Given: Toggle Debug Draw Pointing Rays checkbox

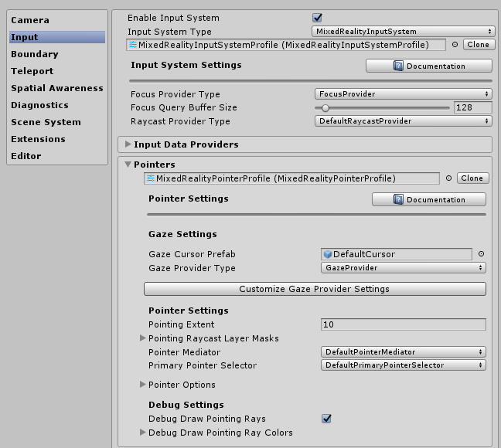Looking at the screenshot, I should click(326, 419).
